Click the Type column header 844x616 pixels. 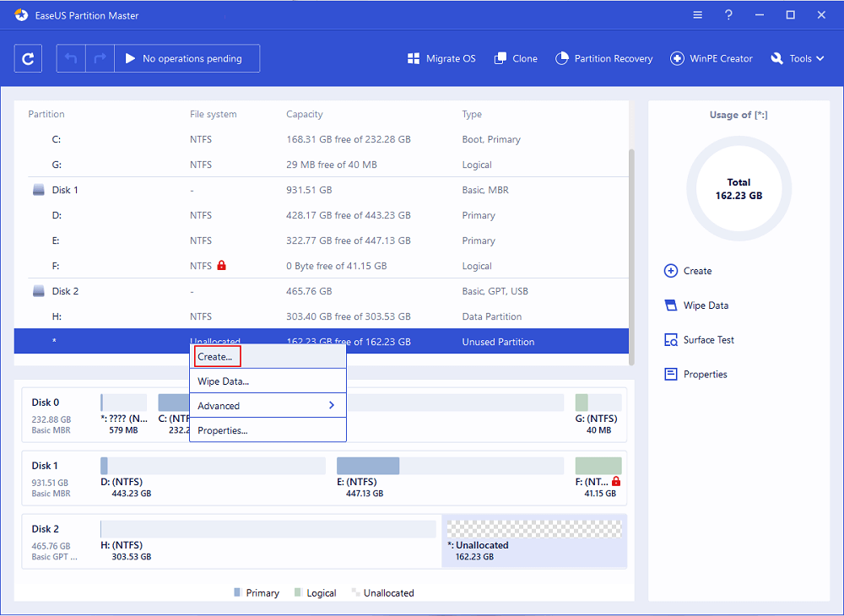coord(472,114)
